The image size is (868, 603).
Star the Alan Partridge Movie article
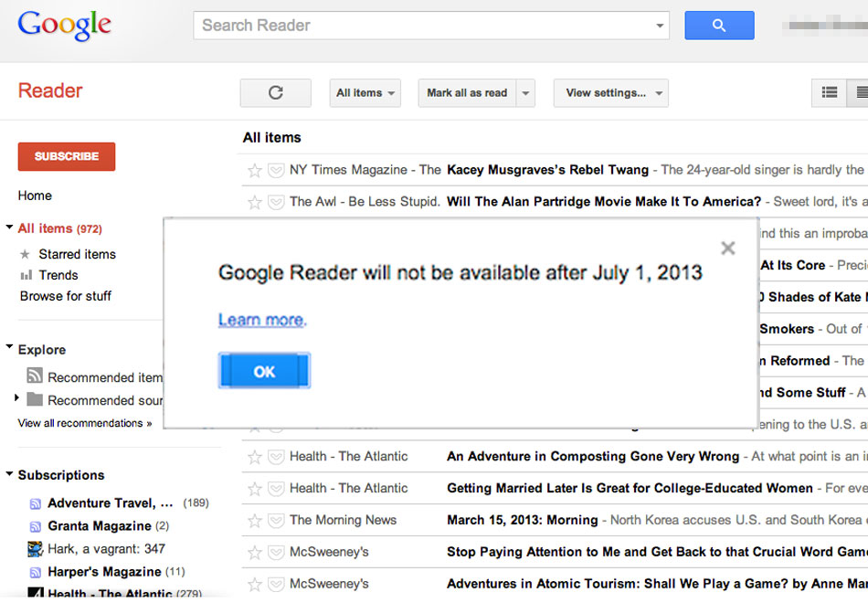click(255, 202)
